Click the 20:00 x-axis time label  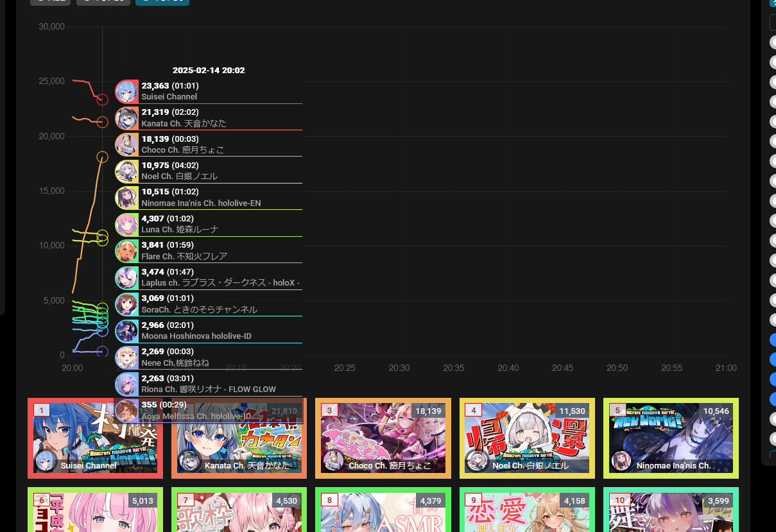(x=72, y=368)
